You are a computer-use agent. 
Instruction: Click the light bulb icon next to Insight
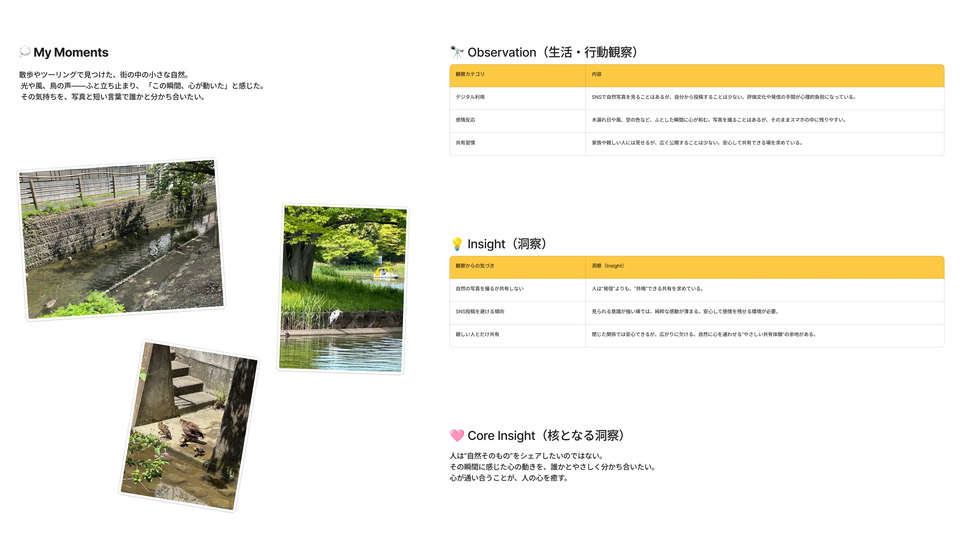[457, 244]
